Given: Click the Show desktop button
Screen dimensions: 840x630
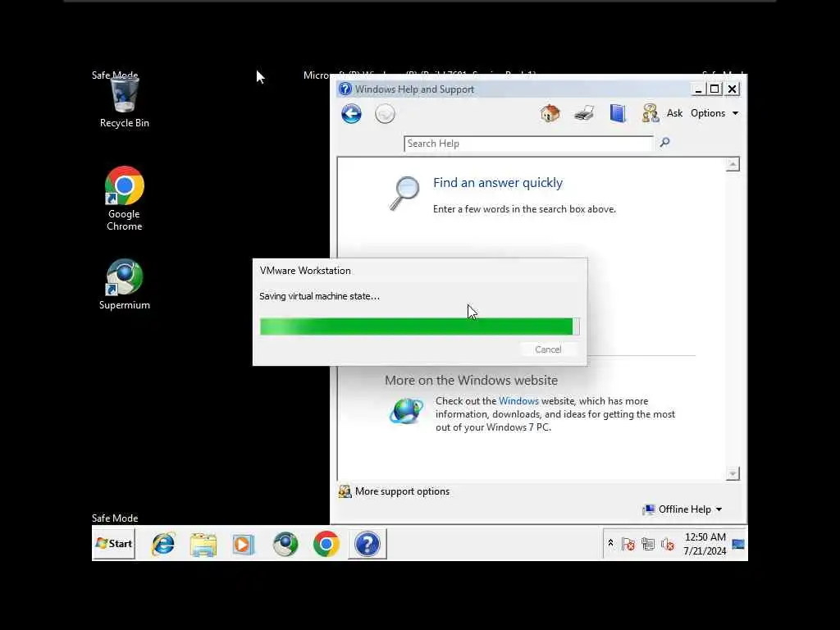Looking at the screenshot, I should (738, 545).
